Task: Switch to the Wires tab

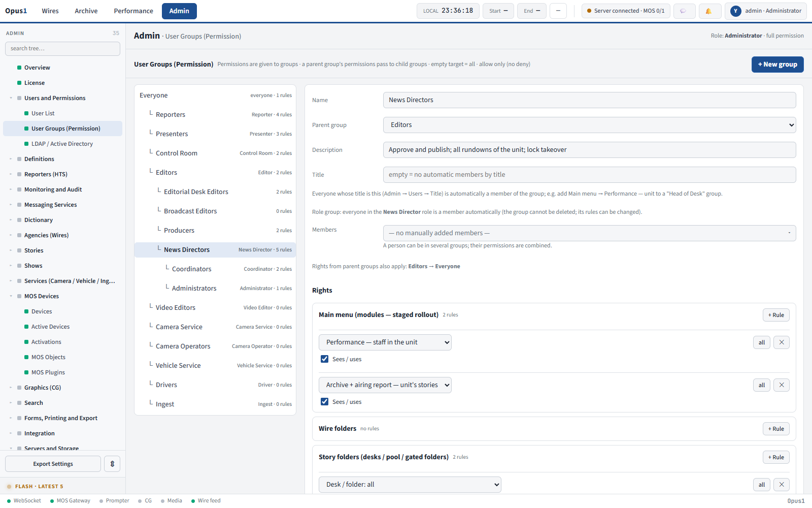Action: (50, 11)
